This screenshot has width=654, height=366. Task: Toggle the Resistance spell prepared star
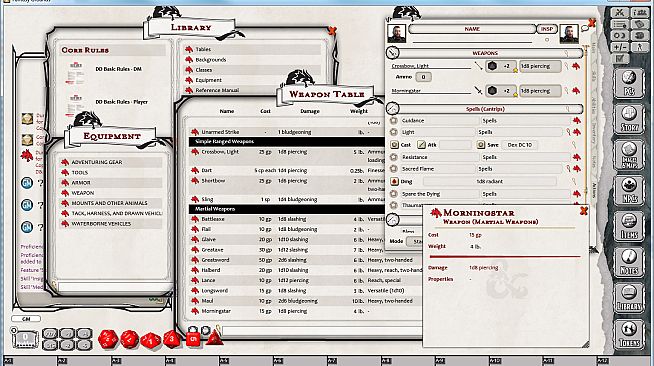pos(393,157)
